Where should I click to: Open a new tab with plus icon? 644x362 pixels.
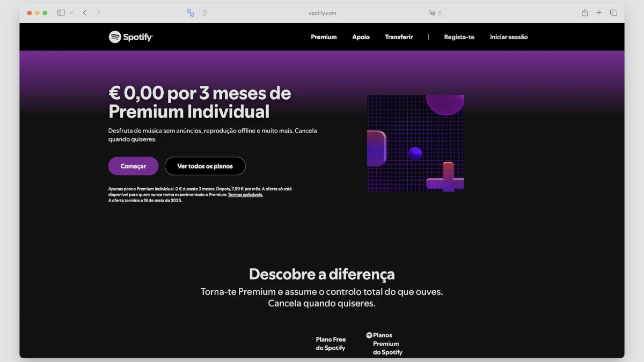pyautogui.click(x=599, y=13)
